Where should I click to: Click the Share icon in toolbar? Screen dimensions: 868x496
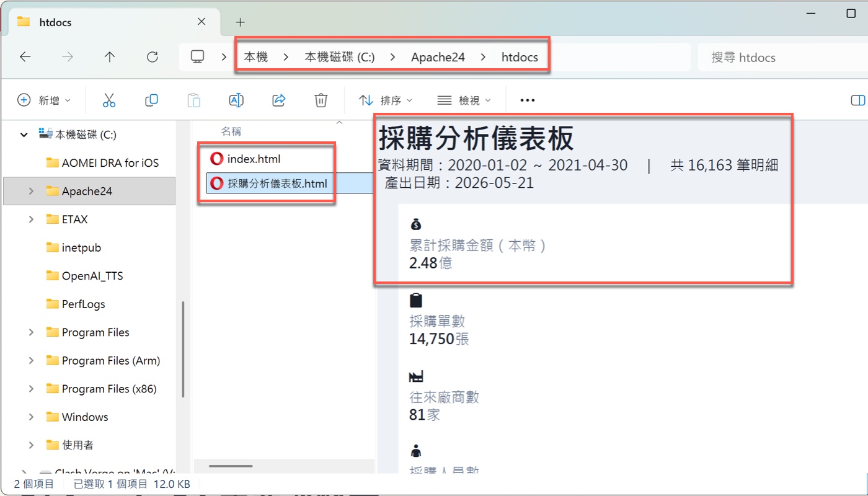coord(279,100)
